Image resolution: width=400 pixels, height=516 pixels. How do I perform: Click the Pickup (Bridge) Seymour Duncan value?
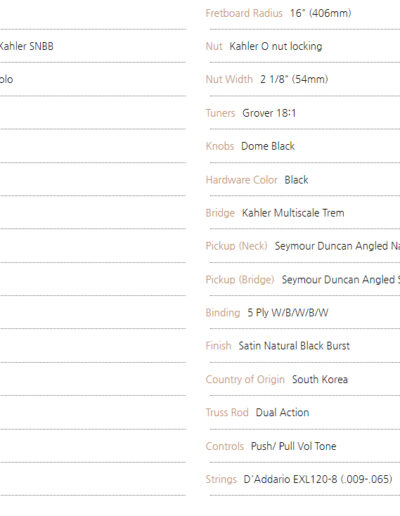pos(341,279)
